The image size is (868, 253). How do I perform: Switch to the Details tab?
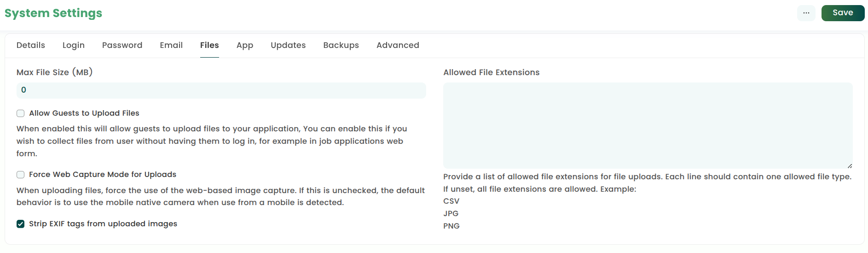31,45
